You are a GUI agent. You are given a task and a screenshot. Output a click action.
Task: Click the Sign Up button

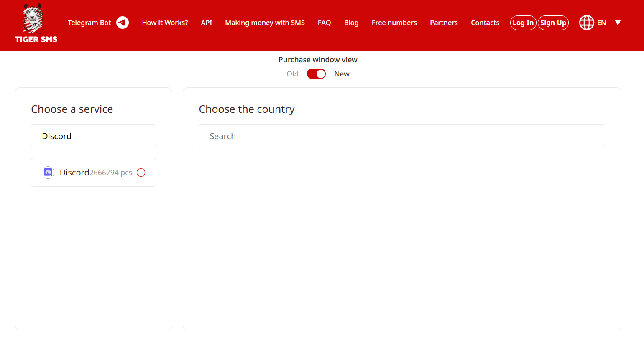553,23
